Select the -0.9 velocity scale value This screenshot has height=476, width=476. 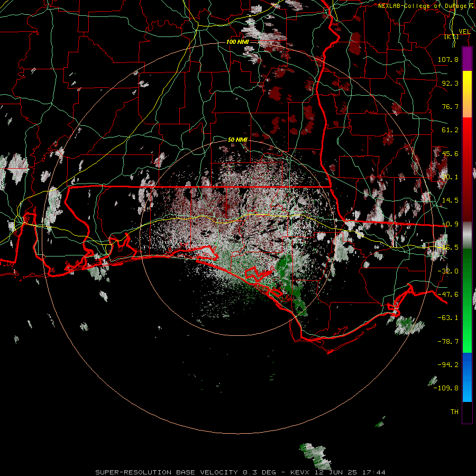(x=450, y=224)
